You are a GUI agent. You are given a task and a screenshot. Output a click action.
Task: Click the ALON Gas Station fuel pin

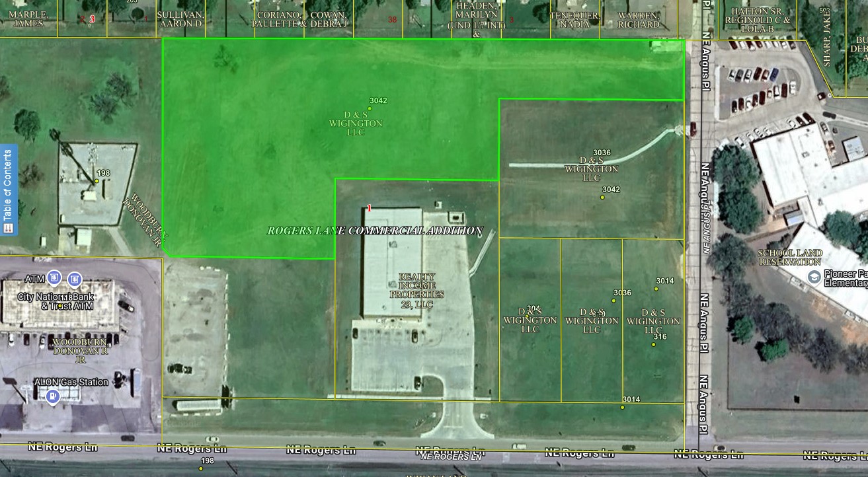(52, 396)
